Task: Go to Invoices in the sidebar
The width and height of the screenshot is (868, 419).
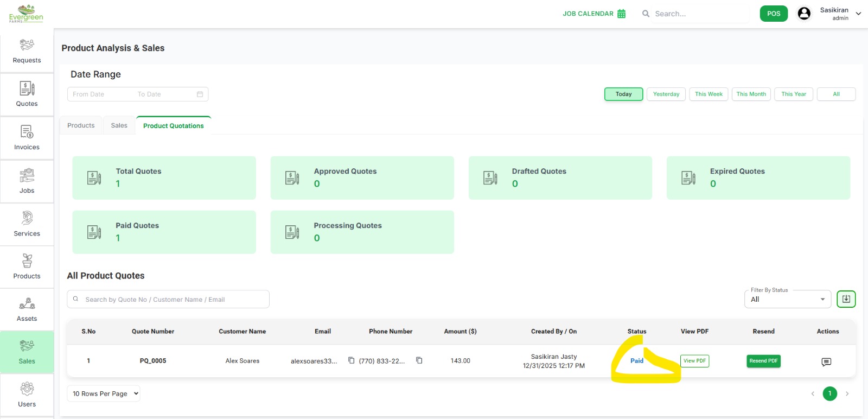Action: [x=27, y=138]
